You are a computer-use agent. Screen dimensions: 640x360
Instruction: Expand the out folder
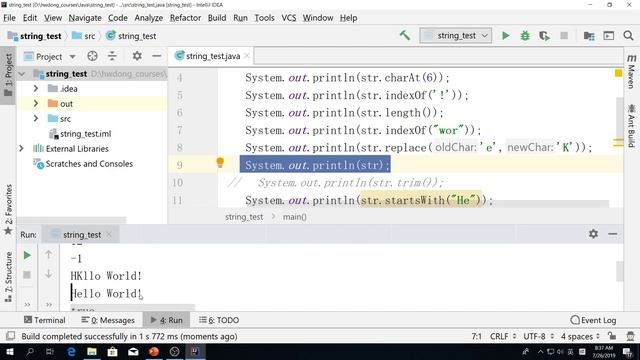(x=36, y=104)
